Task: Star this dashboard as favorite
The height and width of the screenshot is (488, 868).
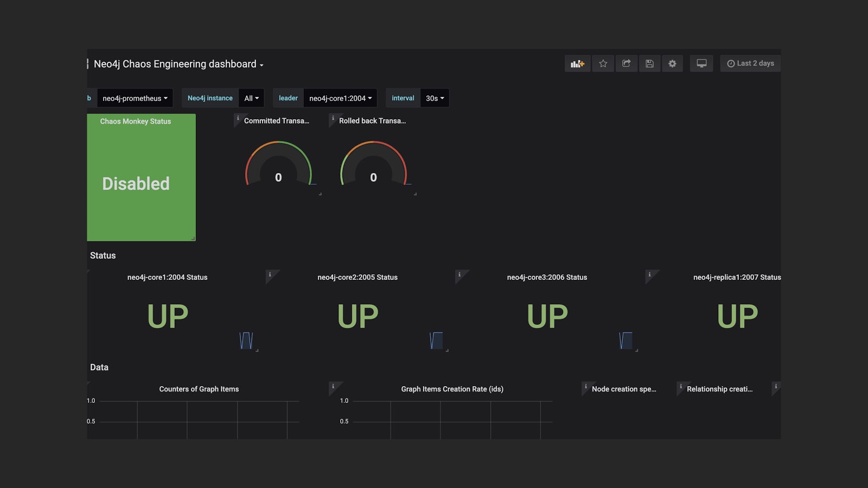Action: click(x=603, y=63)
